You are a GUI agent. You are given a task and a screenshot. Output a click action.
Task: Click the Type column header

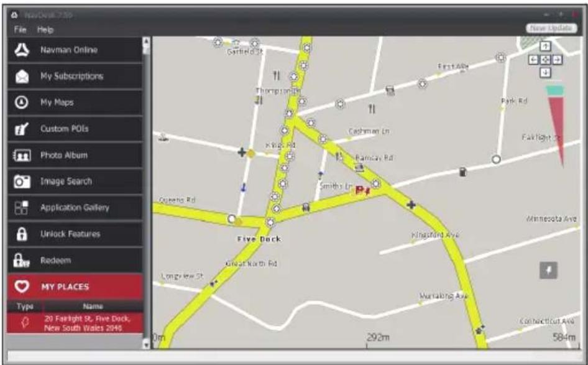(25, 307)
